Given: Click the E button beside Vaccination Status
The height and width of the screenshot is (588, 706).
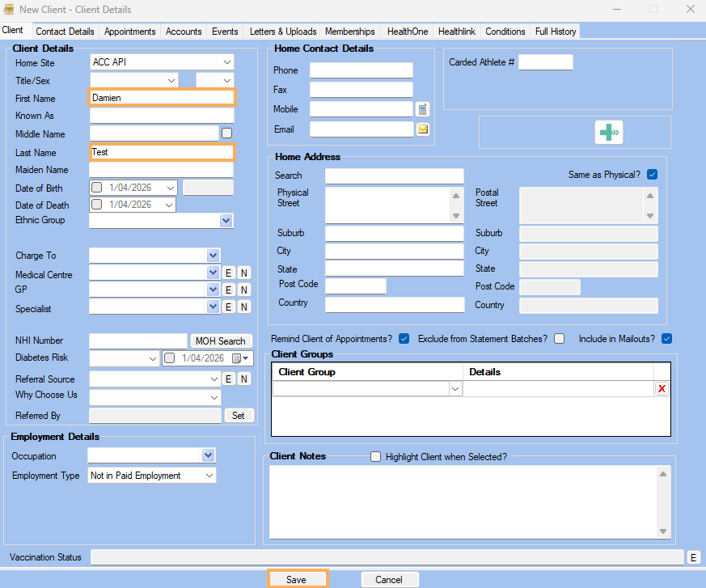Looking at the screenshot, I should (x=693, y=557).
